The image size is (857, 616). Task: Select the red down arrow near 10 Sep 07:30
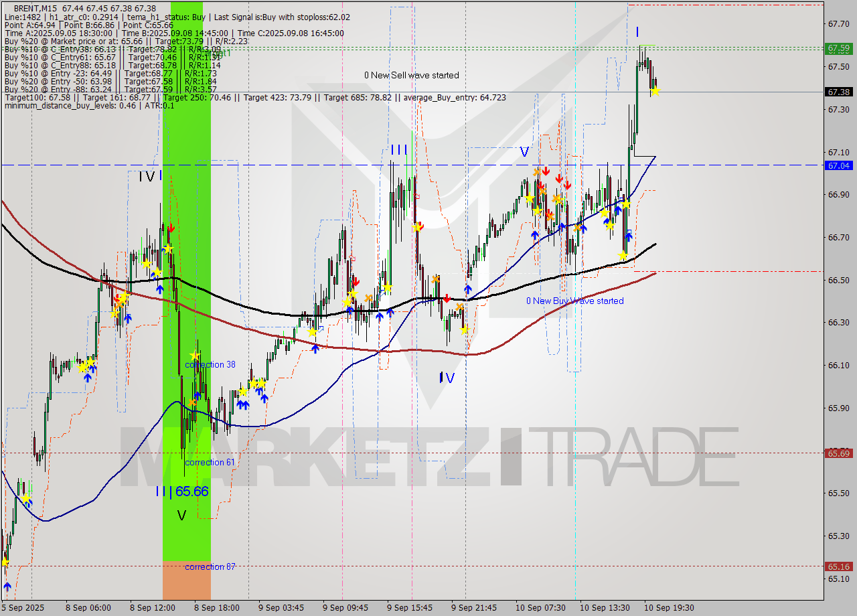(546, 172)
